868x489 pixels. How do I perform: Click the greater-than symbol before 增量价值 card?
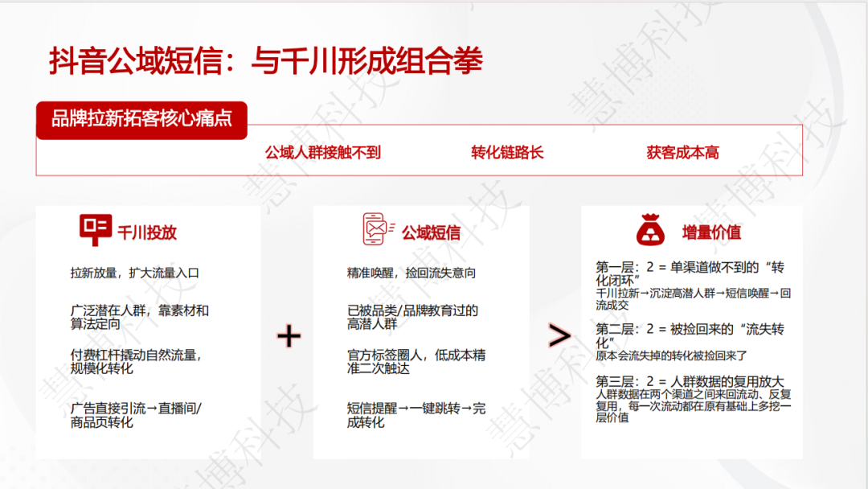click(559, 335)
